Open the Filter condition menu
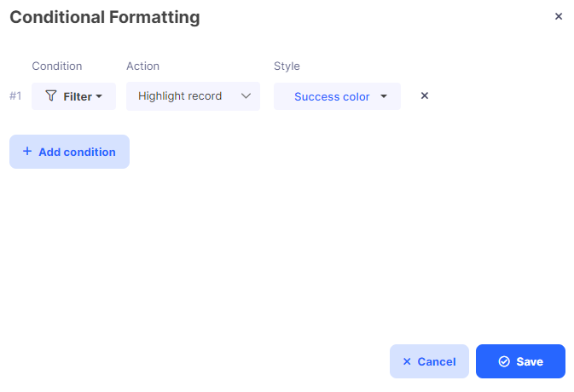The height and width of the screenshot is (392, 574). click(73, 96)
